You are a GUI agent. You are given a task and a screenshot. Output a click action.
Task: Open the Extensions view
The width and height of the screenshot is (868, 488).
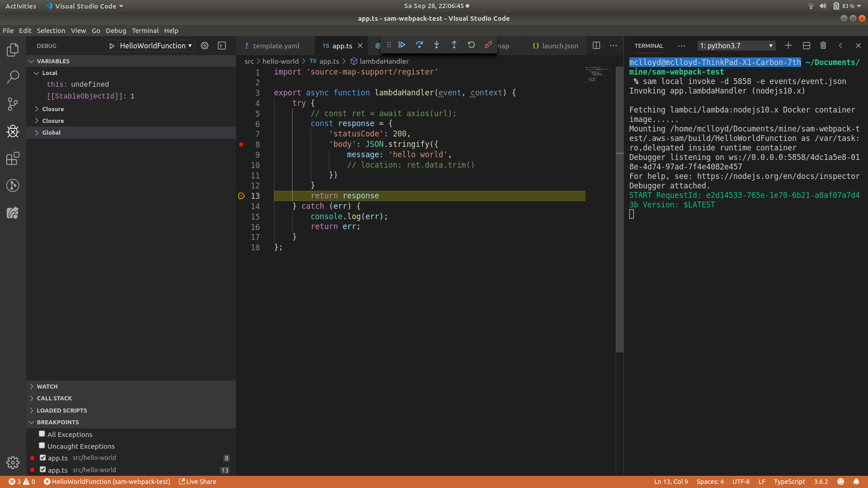(13, 159)
